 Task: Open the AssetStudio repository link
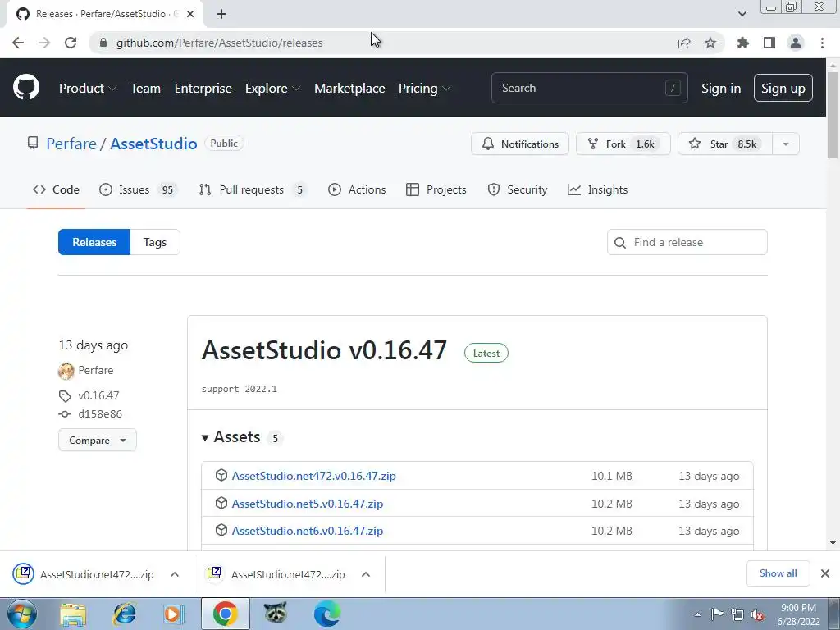pos(153,144)
